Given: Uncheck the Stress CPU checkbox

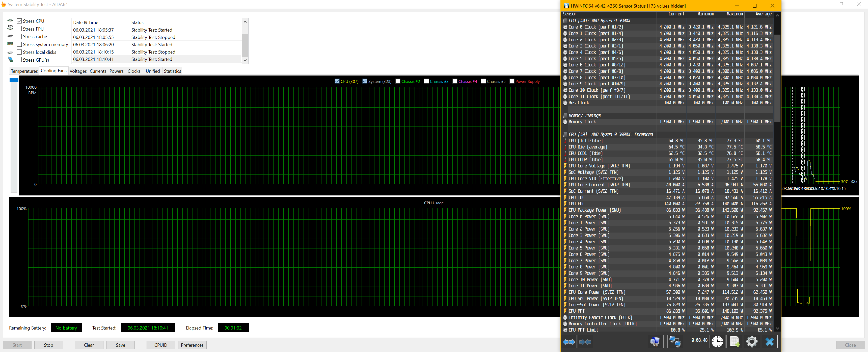Looking at the screenshot, I should click(19, 21).
